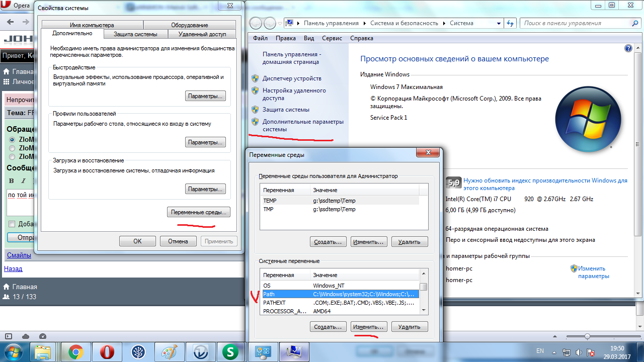Open the Файл menu
The width and height of the screenshot is (644, 362).
tap(260, 38)
